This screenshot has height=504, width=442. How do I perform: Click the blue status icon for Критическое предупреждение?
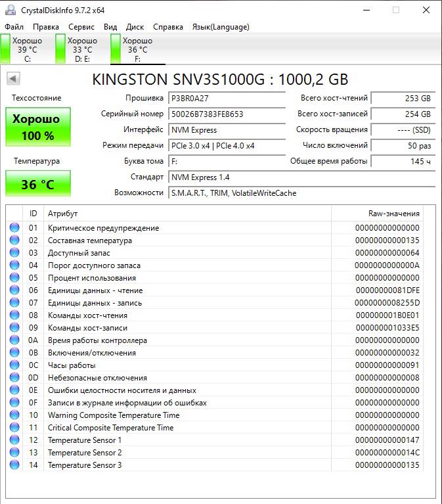click(14, 228)
